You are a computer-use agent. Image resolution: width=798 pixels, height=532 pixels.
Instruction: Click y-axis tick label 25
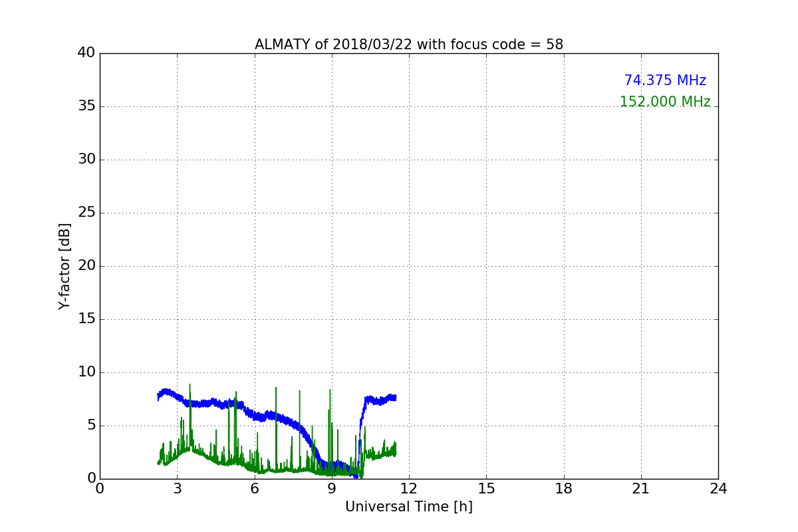(x=86, y=213)
